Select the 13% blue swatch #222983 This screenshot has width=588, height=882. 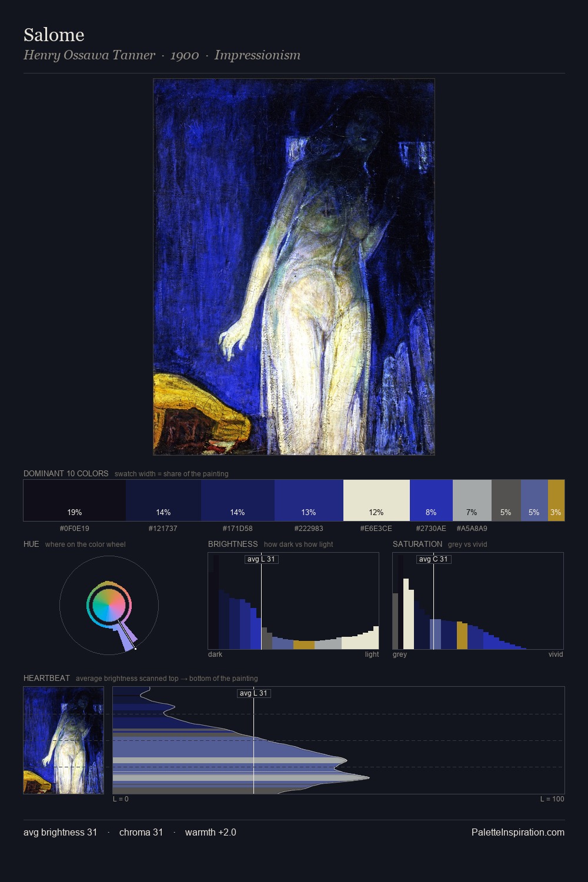pyautogui.click(x=309, y=500)
